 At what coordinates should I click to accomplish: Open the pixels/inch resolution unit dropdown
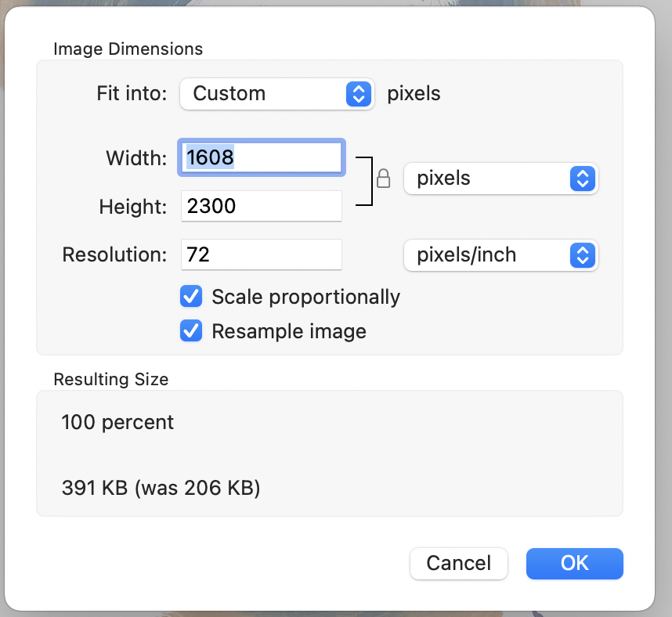pos(500,255)
